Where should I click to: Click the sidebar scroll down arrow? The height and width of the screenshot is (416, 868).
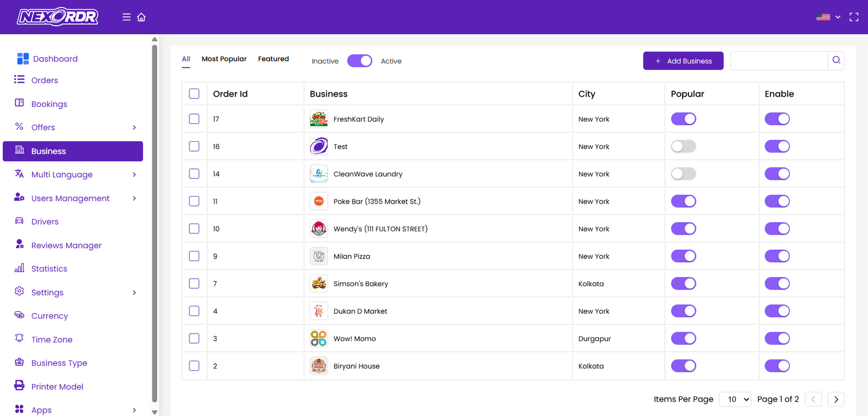click(x=155, y=412)
